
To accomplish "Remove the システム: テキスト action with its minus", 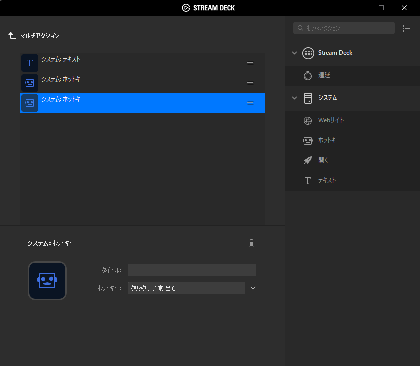I will tap(250, 63).
